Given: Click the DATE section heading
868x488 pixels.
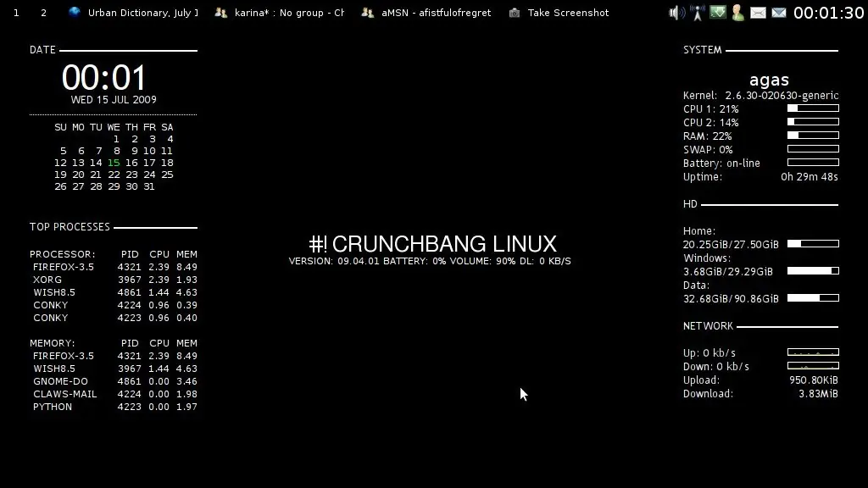Looking at the screenshot, I should [x=42, y=50].
